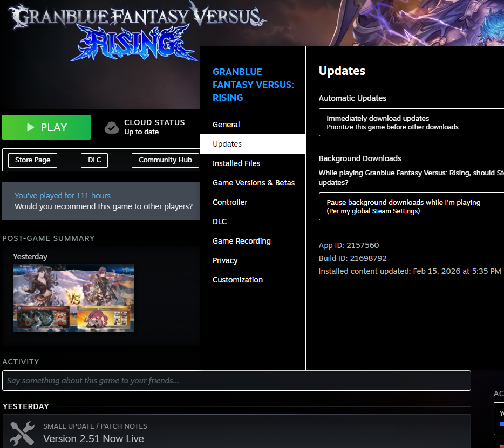Click the Yesterday label in post-game summary
This screenshot has height=448, width=504.
tap(30, 257)
